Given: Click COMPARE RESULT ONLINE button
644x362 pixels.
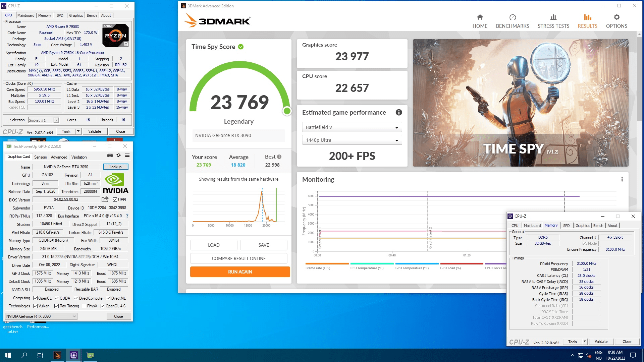Looking at the screenshot, I should click(x=238, y=258).
